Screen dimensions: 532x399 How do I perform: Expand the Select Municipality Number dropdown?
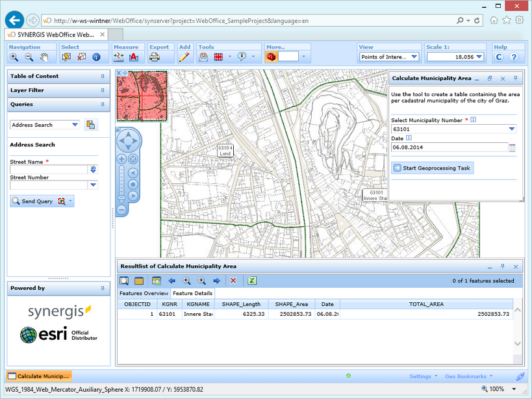click(511, 128)
